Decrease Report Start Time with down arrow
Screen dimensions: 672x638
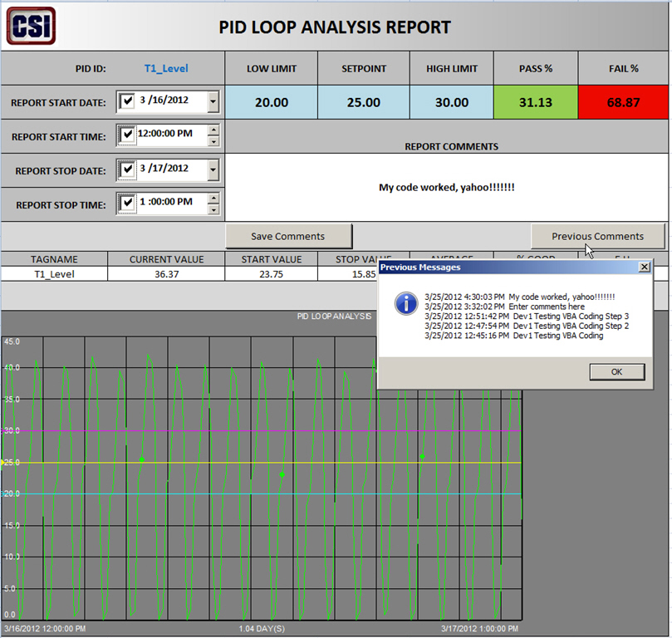213,140
